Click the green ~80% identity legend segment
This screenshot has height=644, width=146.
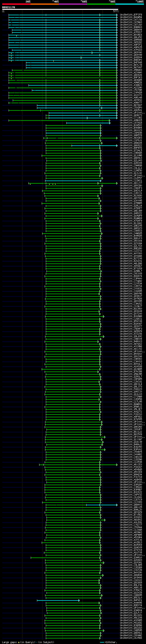pos(101,4)
